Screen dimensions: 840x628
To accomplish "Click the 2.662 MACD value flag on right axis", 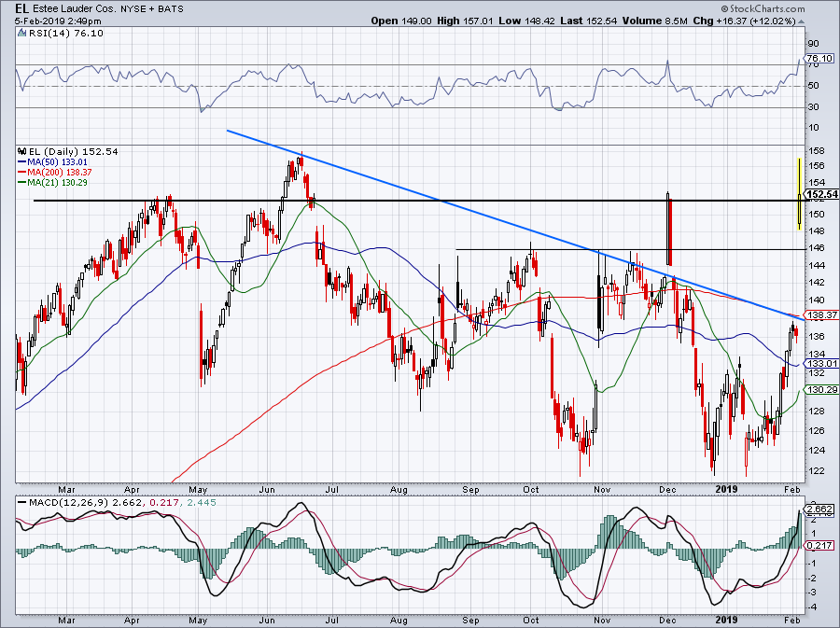I will [x=819, y=509].
